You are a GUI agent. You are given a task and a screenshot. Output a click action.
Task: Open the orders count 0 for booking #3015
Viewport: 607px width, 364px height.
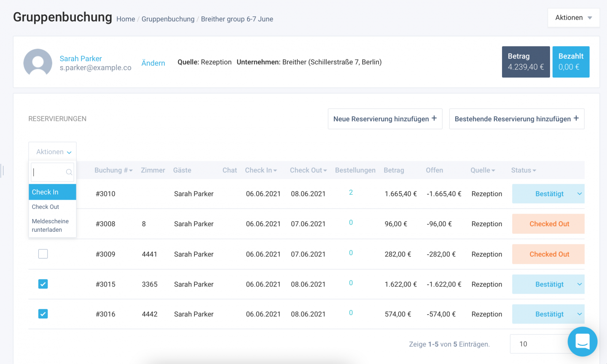pos(351,283)
